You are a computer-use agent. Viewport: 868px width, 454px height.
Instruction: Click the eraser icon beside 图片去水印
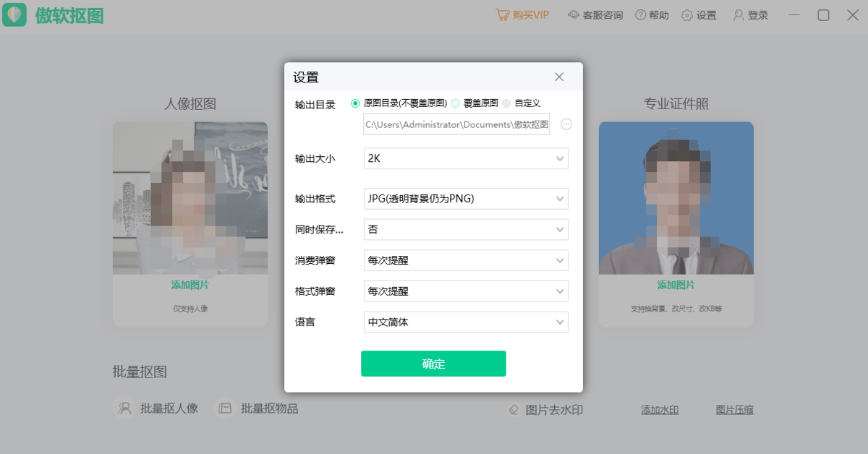514,409
